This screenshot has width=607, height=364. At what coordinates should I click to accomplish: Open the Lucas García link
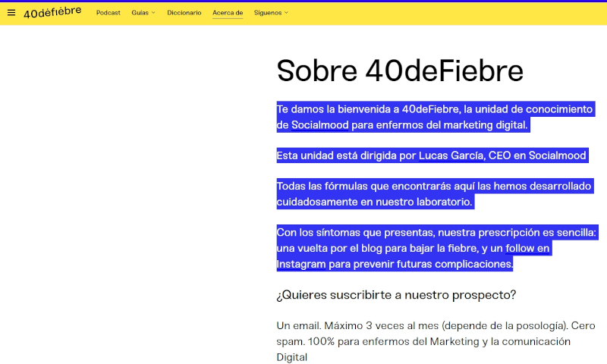click(x=451, y=155)
